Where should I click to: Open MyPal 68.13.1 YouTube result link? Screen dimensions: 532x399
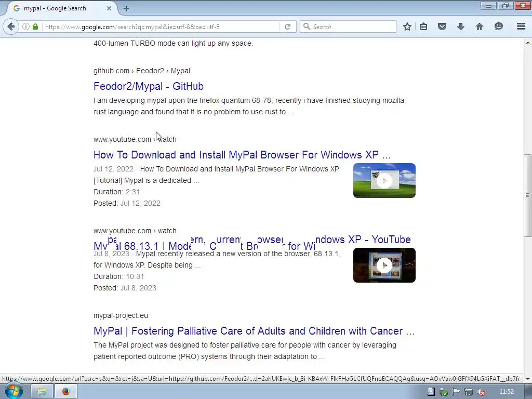pyautogui.click(x=252, y=242)
